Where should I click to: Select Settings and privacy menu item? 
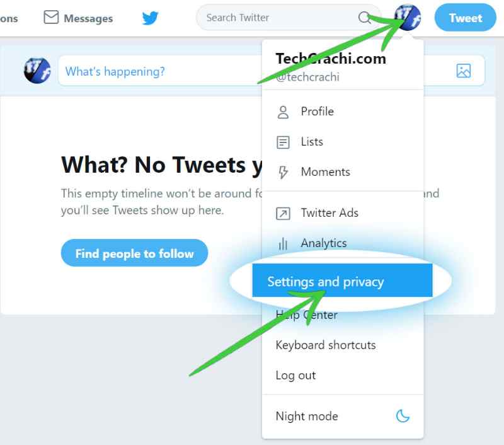(342, 280)
